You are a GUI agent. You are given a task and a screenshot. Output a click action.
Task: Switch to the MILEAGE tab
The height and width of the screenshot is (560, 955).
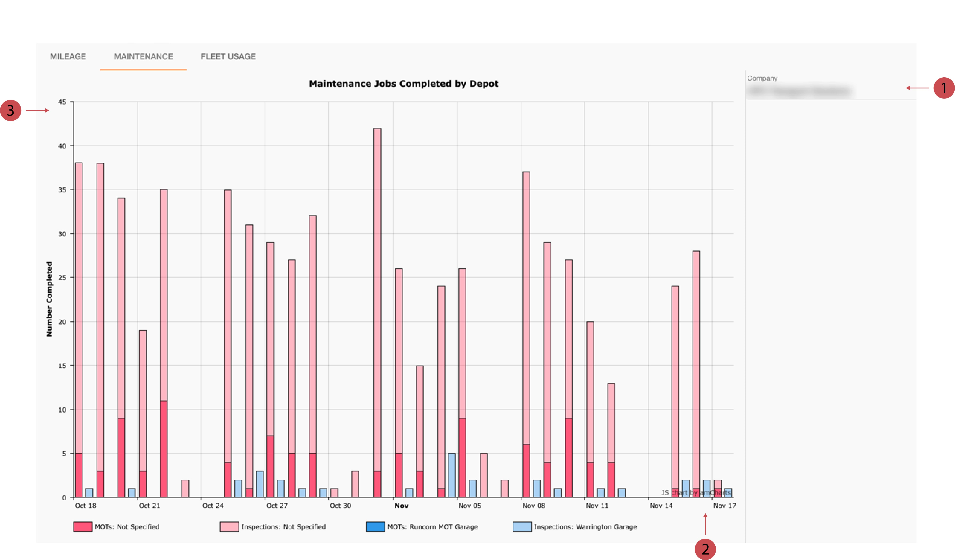[68, 56]
